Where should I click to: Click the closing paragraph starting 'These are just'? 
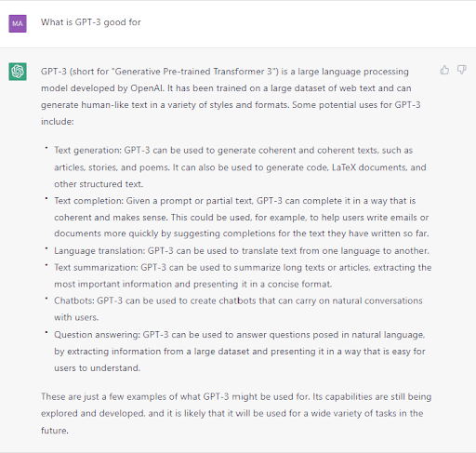[236, 414]
